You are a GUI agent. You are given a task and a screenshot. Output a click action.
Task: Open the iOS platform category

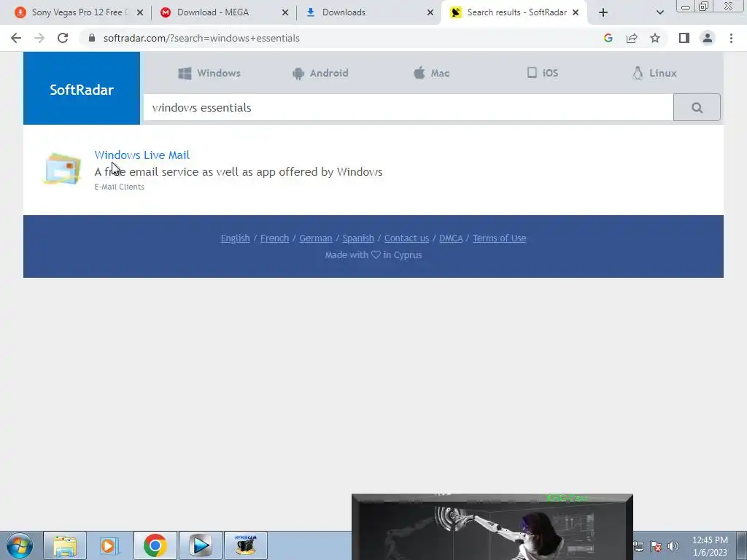tap(543, 73)
